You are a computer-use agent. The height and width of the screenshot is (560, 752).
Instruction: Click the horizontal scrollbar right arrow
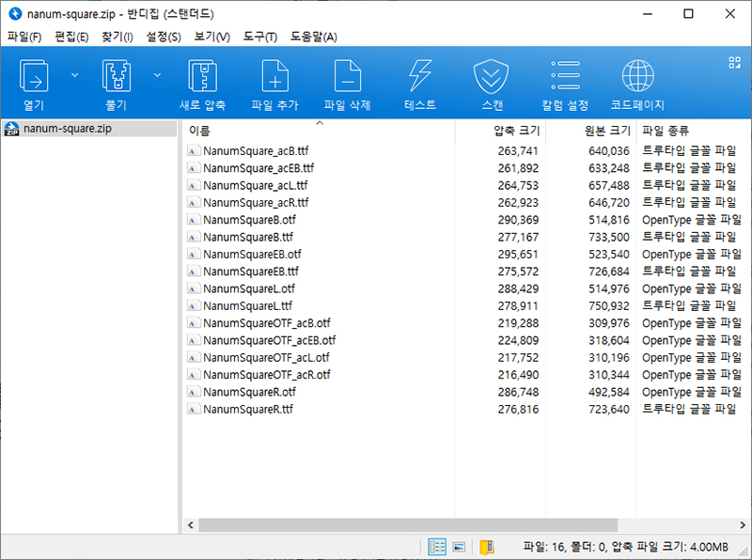[743, 525]
